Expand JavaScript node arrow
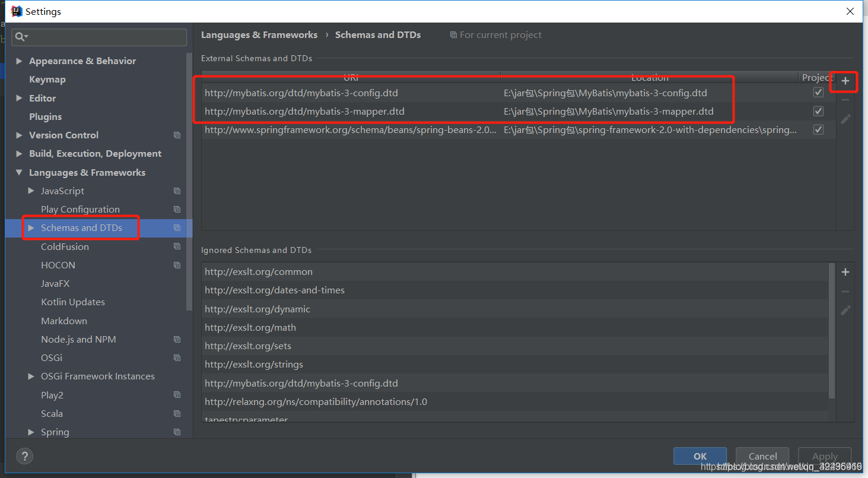Viewport: 868px width, 478px height. pyautogui.click(x=31, y=191)
